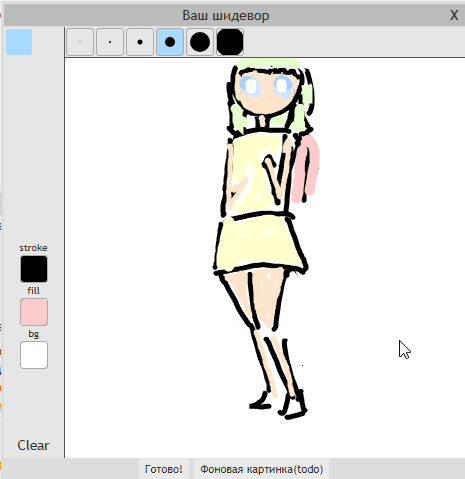
Task: Open the white bg color swatch
Action: 34,355
